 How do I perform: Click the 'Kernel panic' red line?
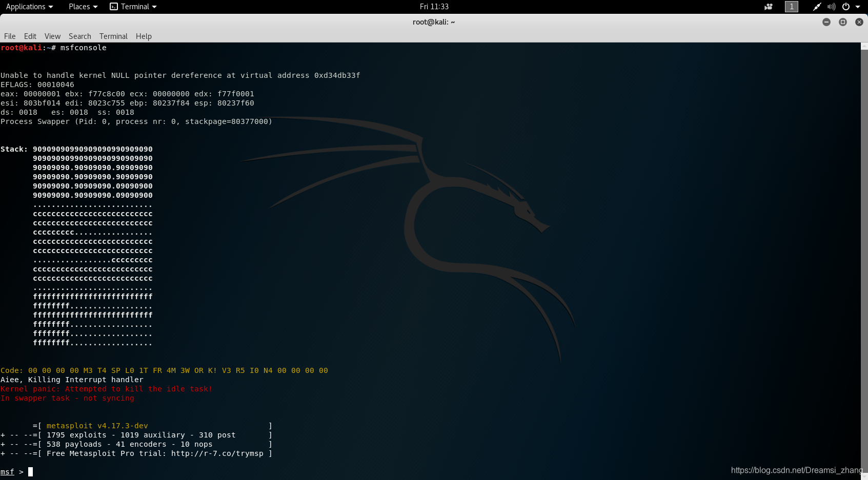click(x=106, y=389)
